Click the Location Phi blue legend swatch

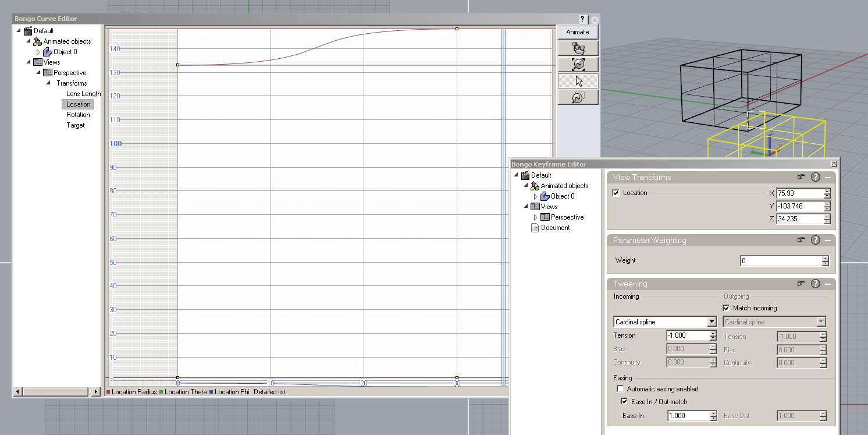coord(211,392)
